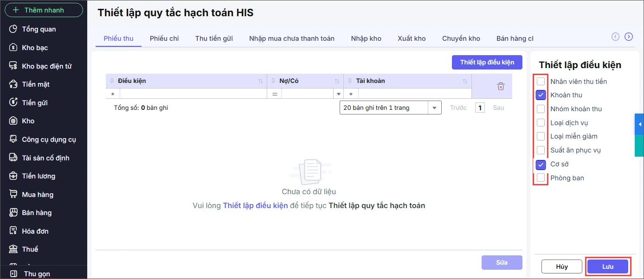Click page number 1 in pagination
The height and width of the screenshot is (279, 644).
click(480, 108)
